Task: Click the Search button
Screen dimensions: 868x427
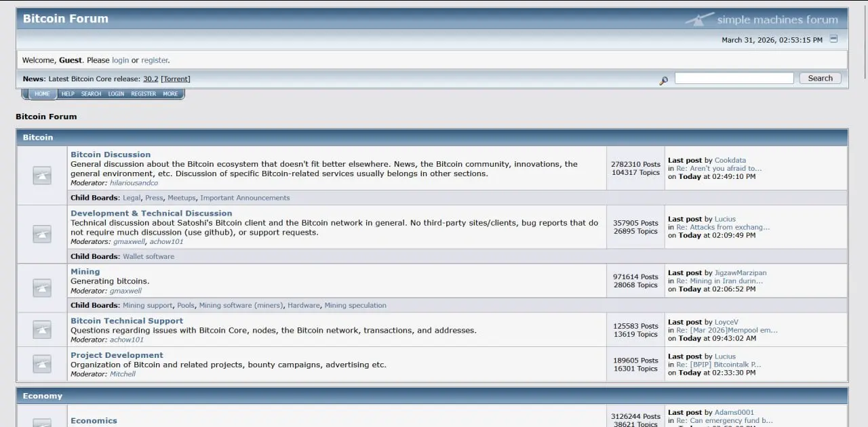Action: (x=820, y=78)
